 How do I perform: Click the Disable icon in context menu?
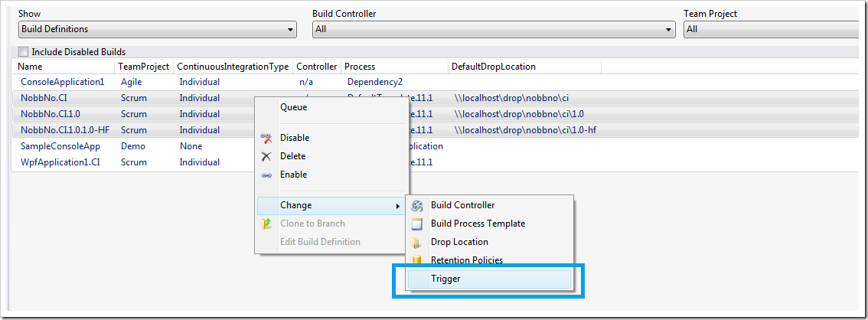[266, 138]
